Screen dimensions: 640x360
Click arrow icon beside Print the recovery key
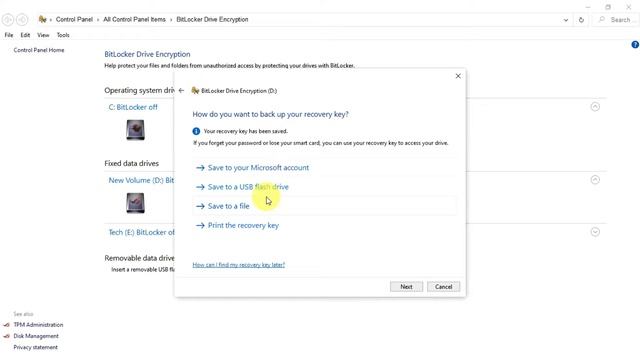pos(200,225)
